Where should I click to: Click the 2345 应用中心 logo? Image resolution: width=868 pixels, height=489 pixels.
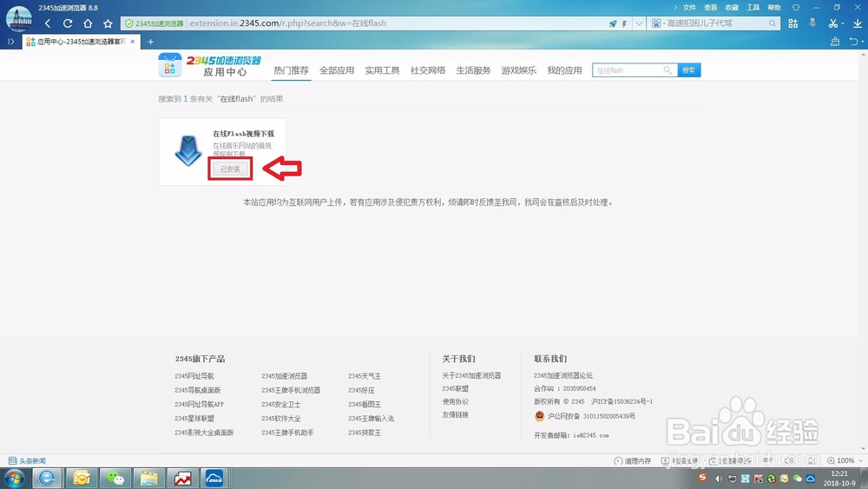209,65
